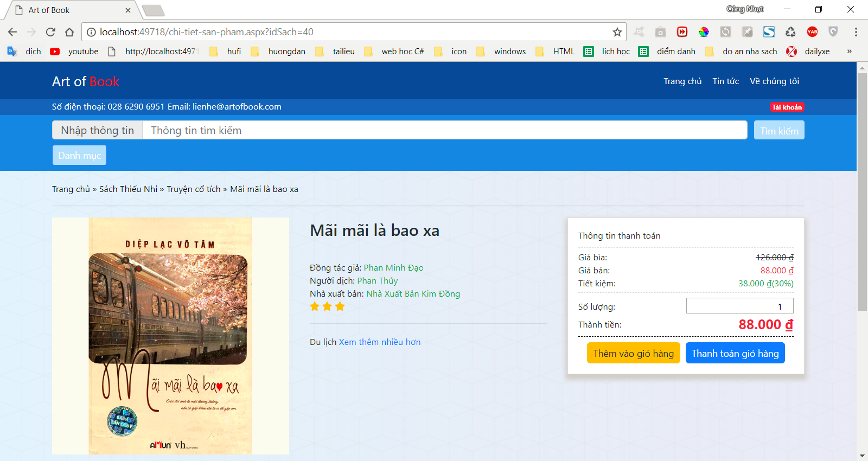Click Sách Thiếu Nhi breadcrumb link
This screenshot has width=868, height=461.
pos(128,189)
